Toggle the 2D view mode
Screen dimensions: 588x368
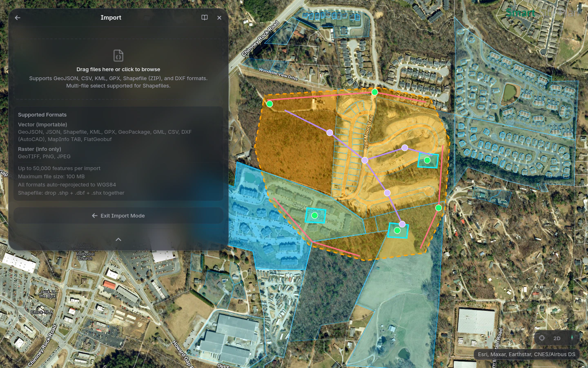tap(557, 338)
